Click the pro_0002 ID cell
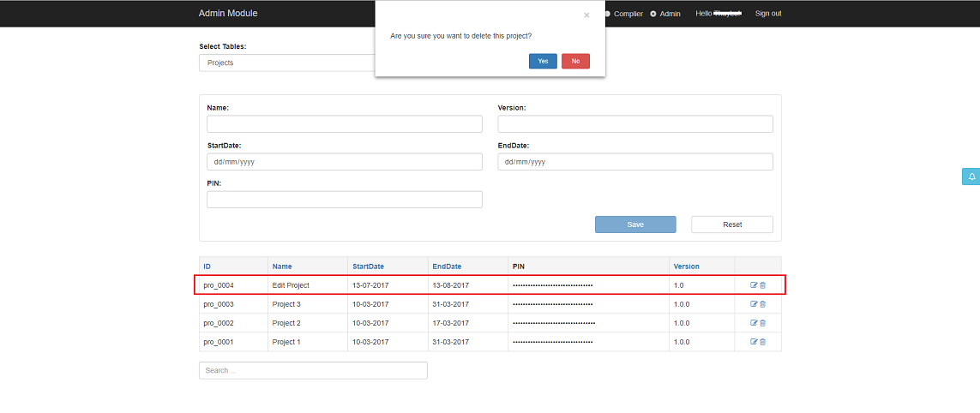 coord(234,323)
